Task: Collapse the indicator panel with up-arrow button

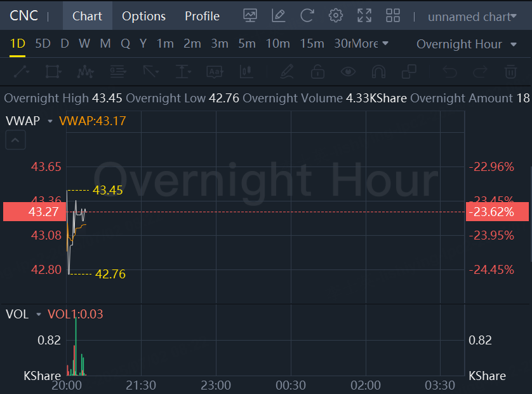Action: 15,140
